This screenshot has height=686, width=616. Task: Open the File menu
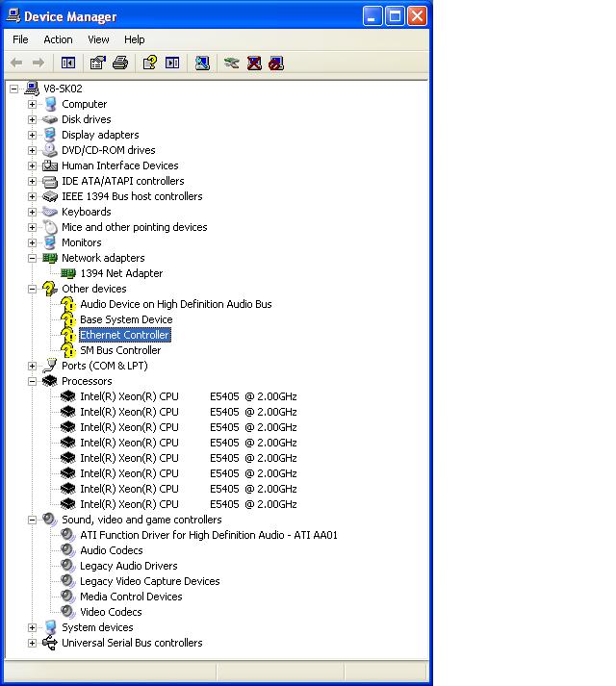tap(20, 39)
